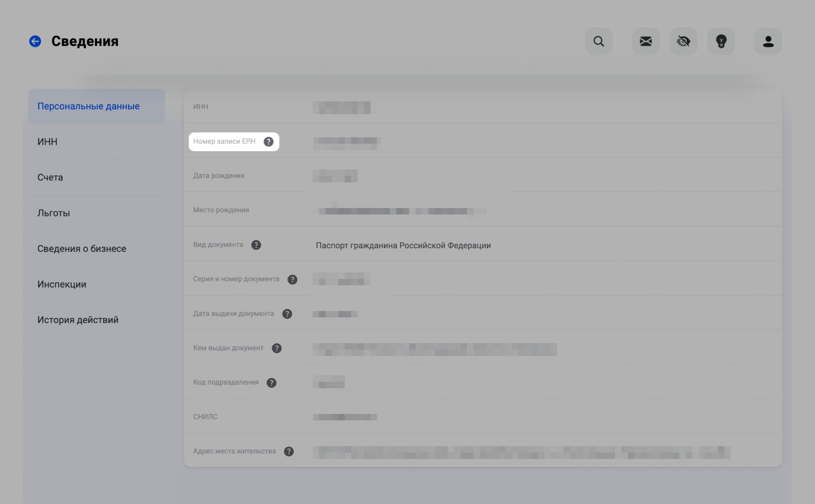Open the ИНН sidebar section
The image size is (815, 504).
97,142
